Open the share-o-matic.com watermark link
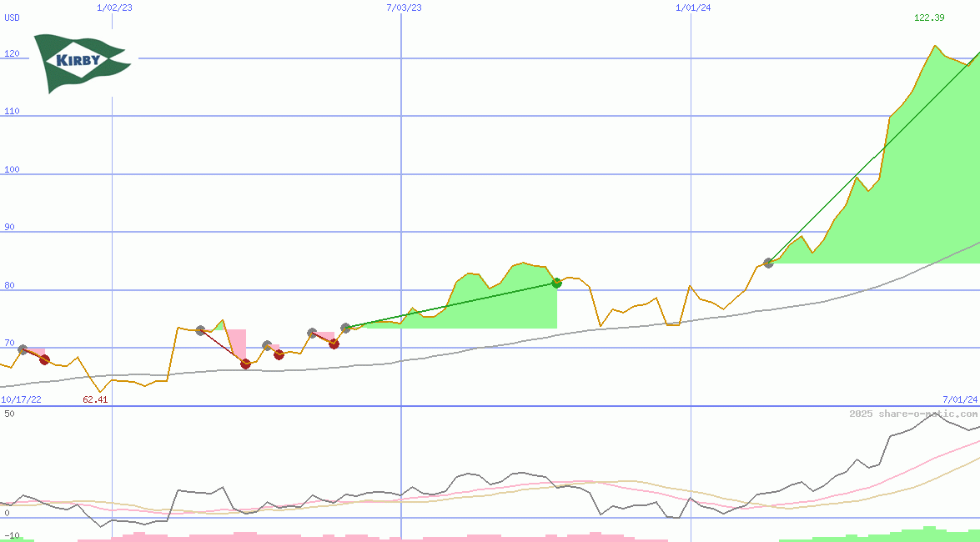This screenshot has width=980, height=542. point(912,414)
